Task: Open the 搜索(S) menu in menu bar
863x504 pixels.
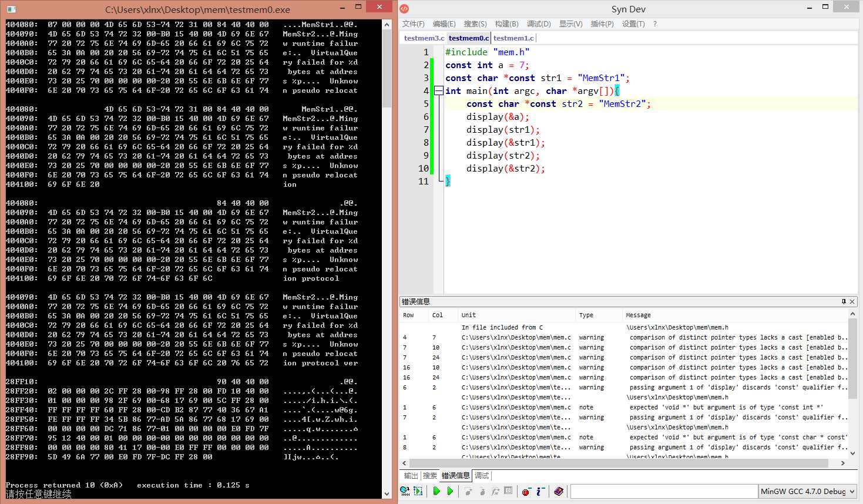Action: 475,24
